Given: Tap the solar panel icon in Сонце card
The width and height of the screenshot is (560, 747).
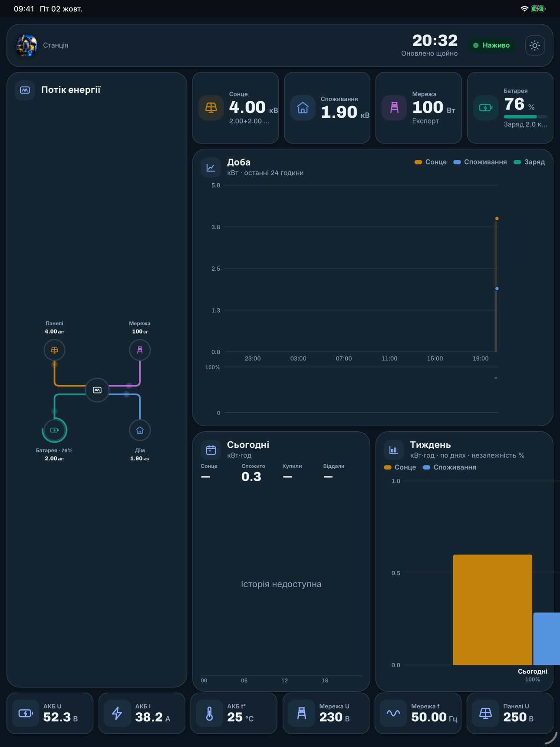Looking at the screenshot, I should [x=211, y=108].
